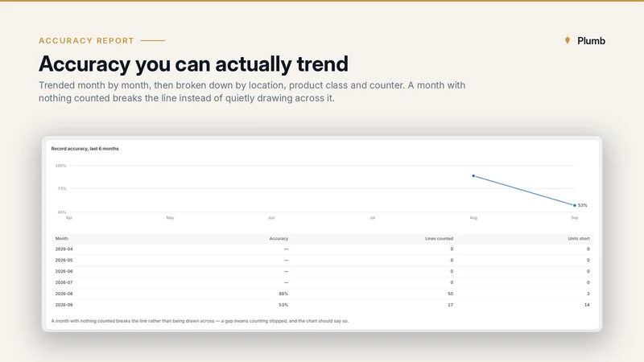This screenshot has width=644, height=362.
Task: Click the Jun x-axis label
Action: coord(271,217)
